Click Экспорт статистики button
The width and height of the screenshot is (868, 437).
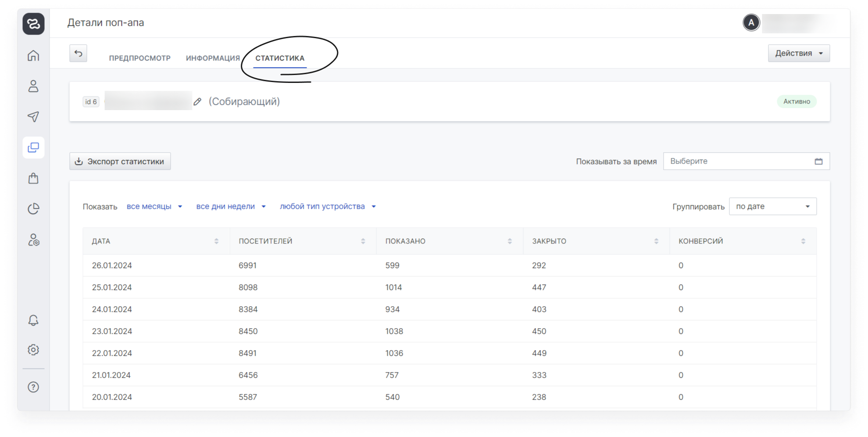point(120,161)
